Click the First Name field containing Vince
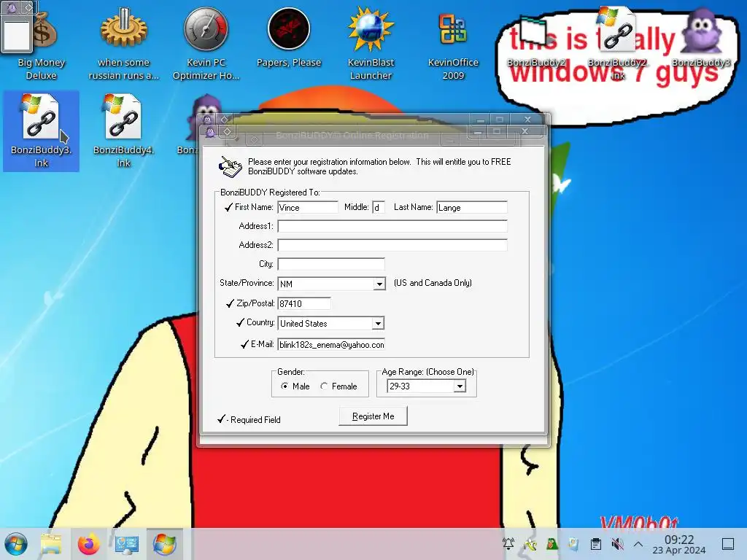This screenshot has width=747, height=560. coord(308,208)
